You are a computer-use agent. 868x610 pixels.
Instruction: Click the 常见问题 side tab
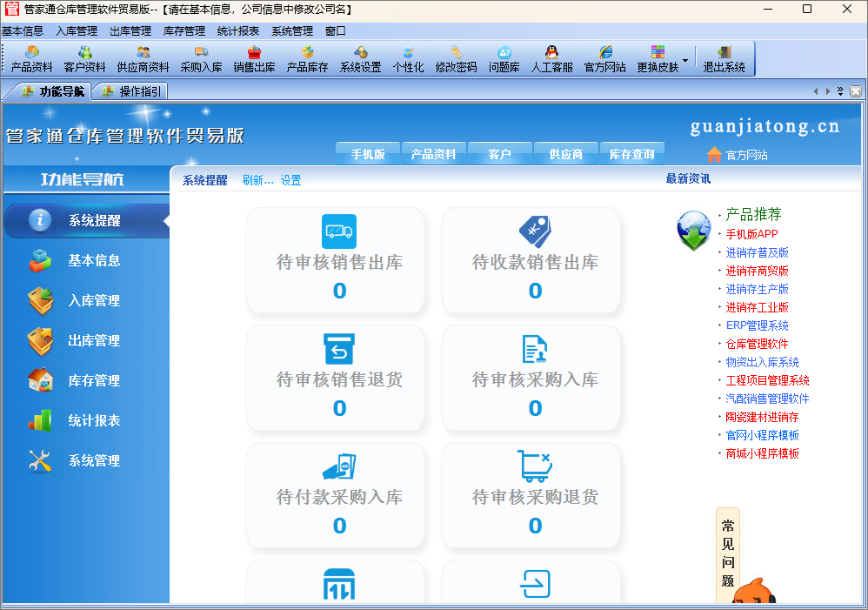click(728, 553)
